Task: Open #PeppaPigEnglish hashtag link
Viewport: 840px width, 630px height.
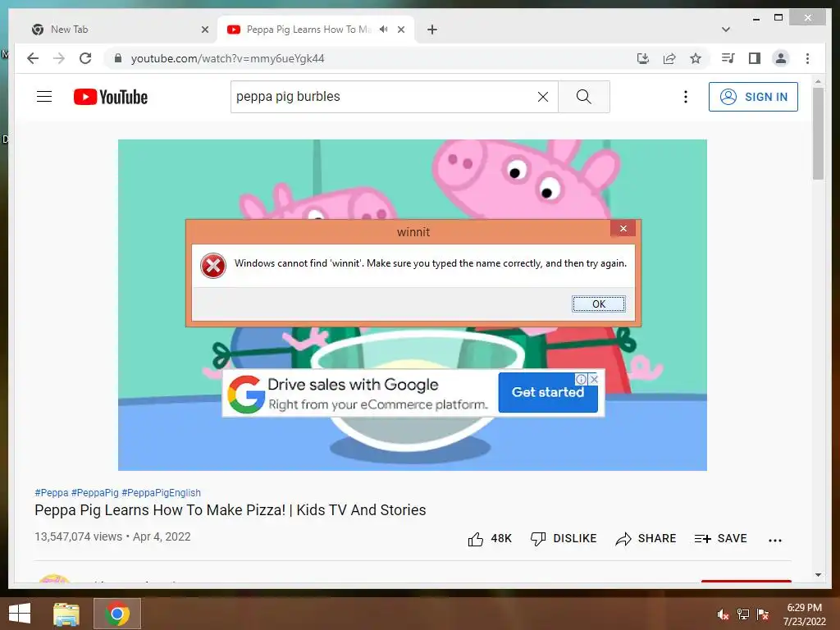Action: tap(162, 493)
